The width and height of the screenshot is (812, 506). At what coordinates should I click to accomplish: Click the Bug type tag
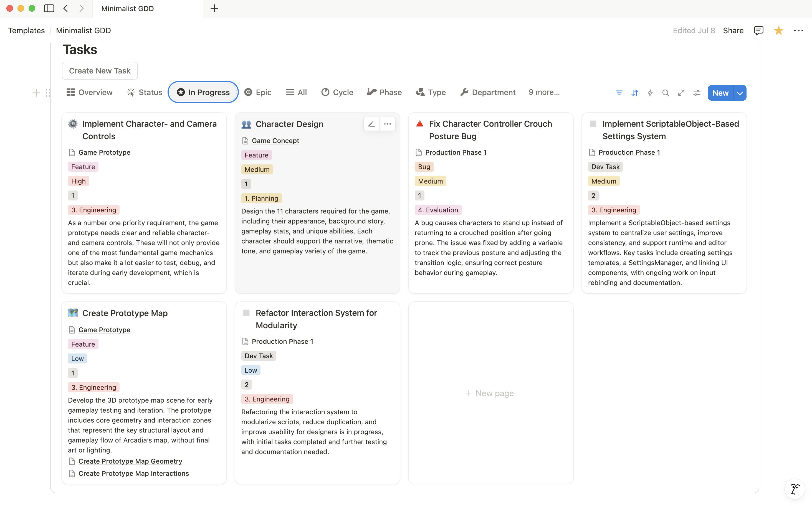424,167
